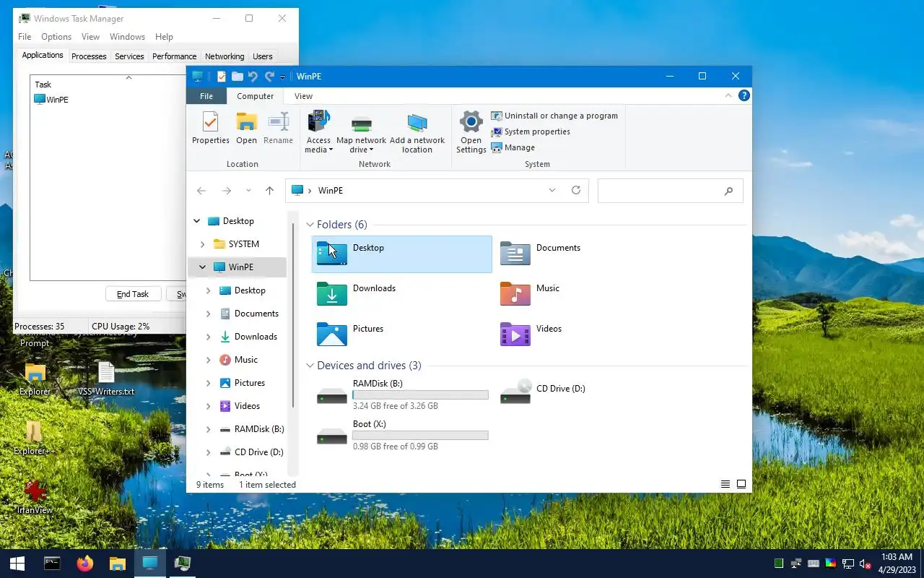Select Videos in the navigation tree
Viewport: 924px width, 578px height.
click(247, 406)
